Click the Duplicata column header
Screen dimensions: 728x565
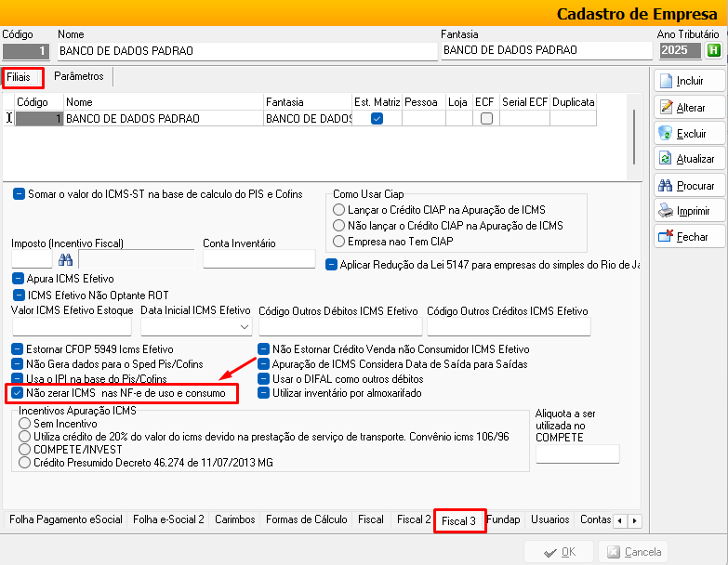click(x=573, y=102)
